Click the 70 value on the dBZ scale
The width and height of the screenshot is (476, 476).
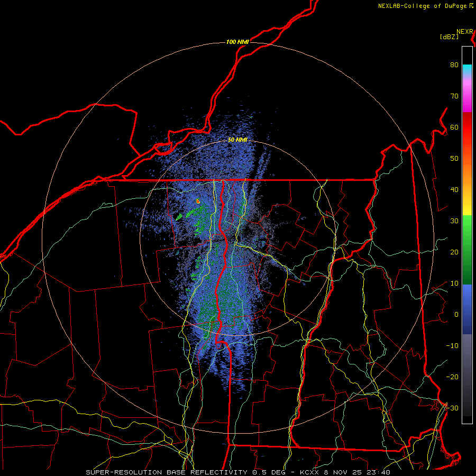[x=454, y=96]
